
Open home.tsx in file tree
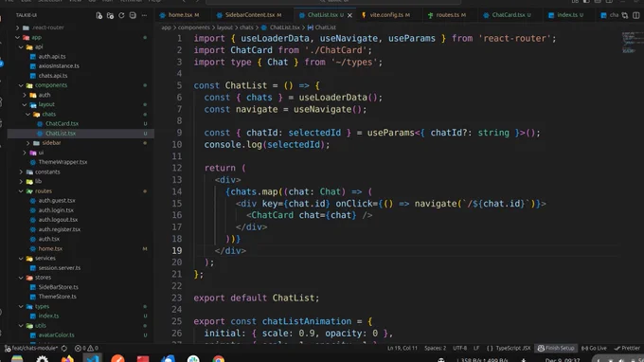50,248
